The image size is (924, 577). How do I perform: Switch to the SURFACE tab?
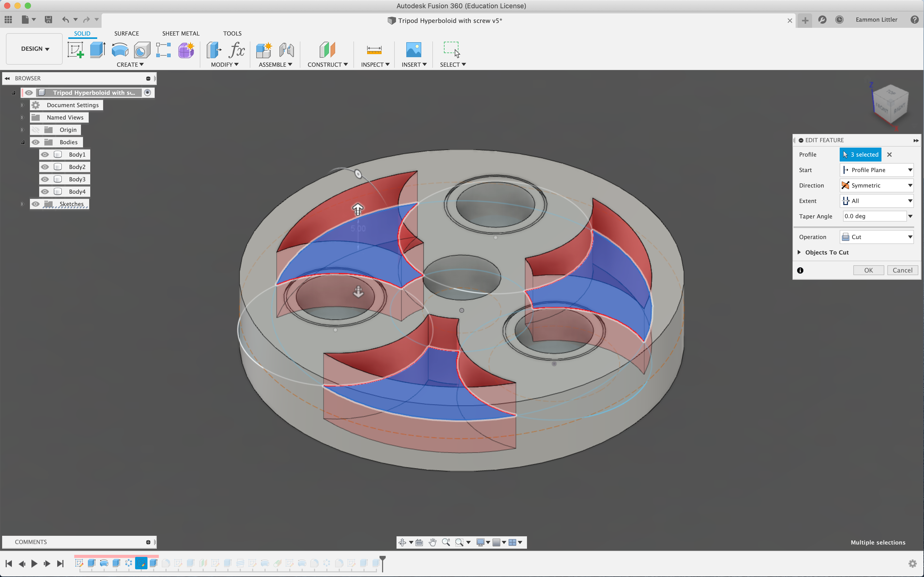coord(126,33)
